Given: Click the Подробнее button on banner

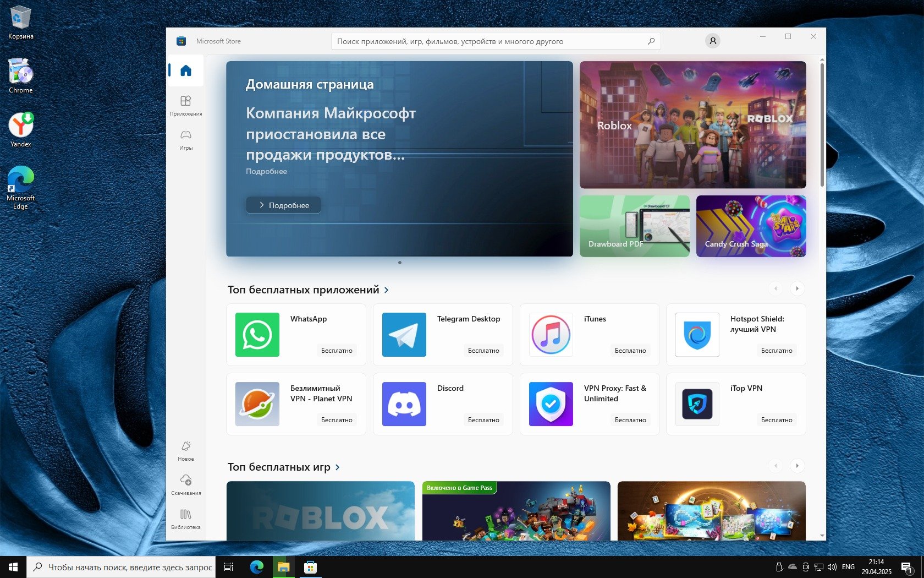Looking at the screenshot, I should pos(283,205).
